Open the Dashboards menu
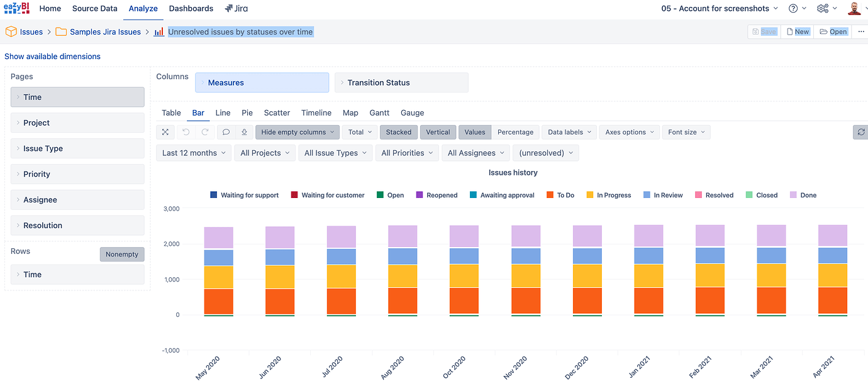The image size is (868, 391). tap(191, 8)
